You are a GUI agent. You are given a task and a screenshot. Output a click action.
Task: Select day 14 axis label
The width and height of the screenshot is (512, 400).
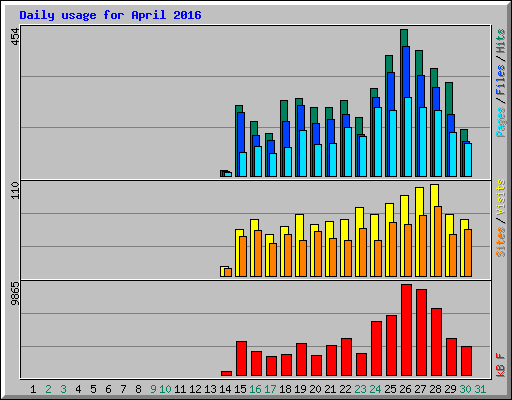(x=225, y=389)
